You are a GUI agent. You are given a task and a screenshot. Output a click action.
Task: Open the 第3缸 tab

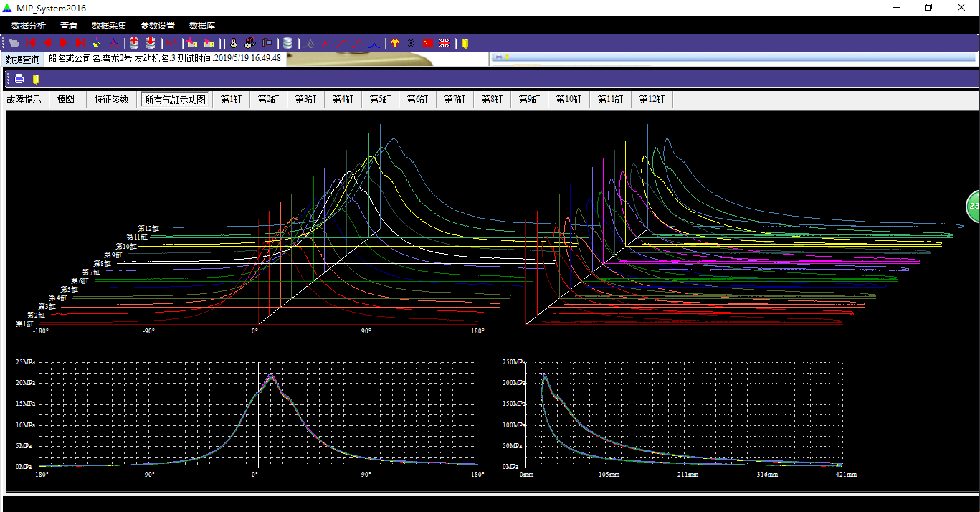click(x=306, y=100)
